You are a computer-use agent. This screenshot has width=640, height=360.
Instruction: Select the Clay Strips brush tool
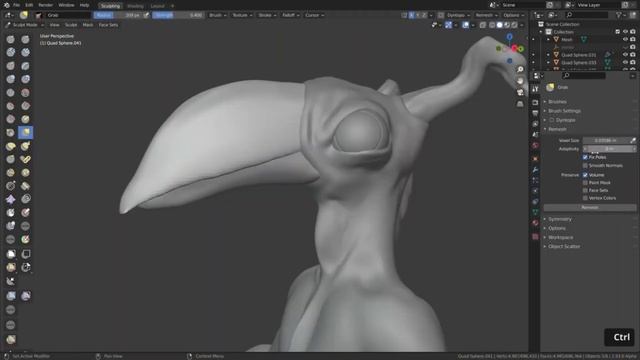(x=25, y=52)
